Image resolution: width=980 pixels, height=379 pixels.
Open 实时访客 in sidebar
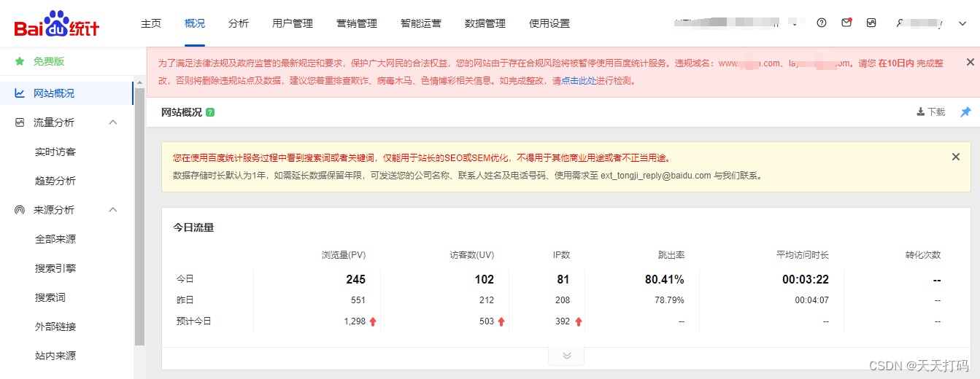click(55, 152)
